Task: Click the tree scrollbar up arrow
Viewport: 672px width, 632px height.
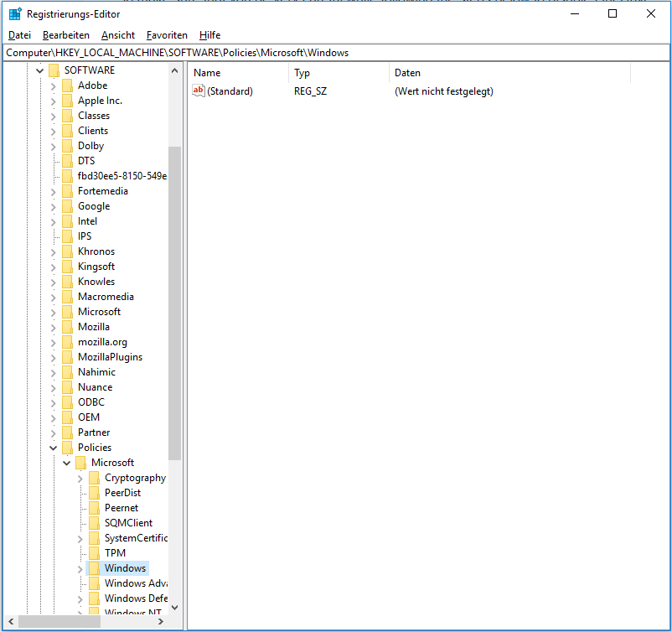Action: pos(174,70)
